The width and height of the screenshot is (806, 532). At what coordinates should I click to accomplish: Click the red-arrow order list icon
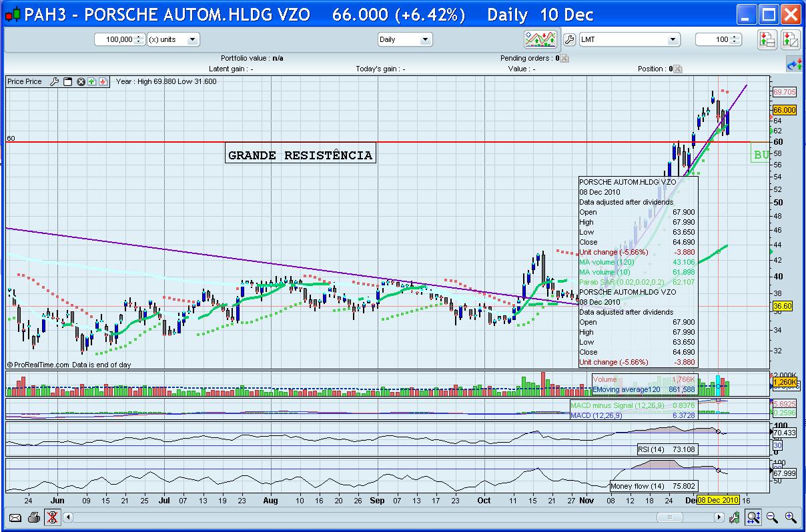pos(767,39)
